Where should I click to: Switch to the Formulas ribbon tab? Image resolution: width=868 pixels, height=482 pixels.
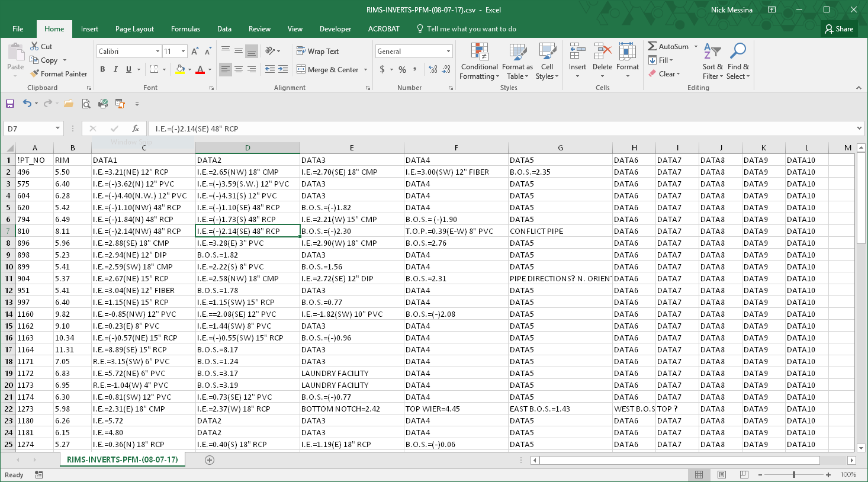pyautogui.click(x=185, y=28)
